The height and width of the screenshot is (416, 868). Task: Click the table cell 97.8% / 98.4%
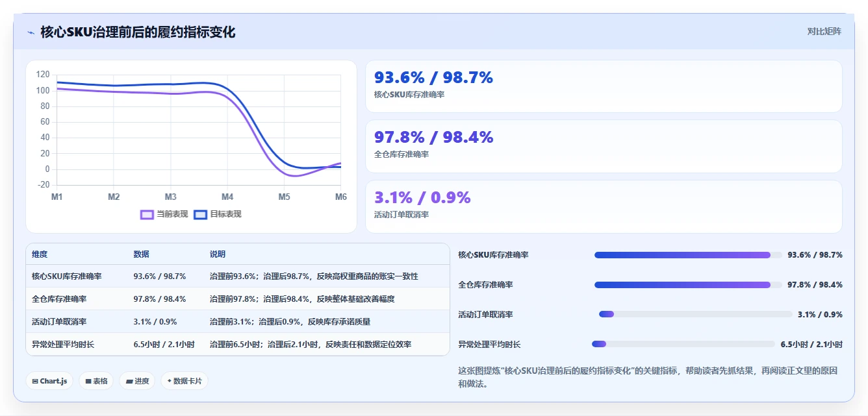(159, 299)
